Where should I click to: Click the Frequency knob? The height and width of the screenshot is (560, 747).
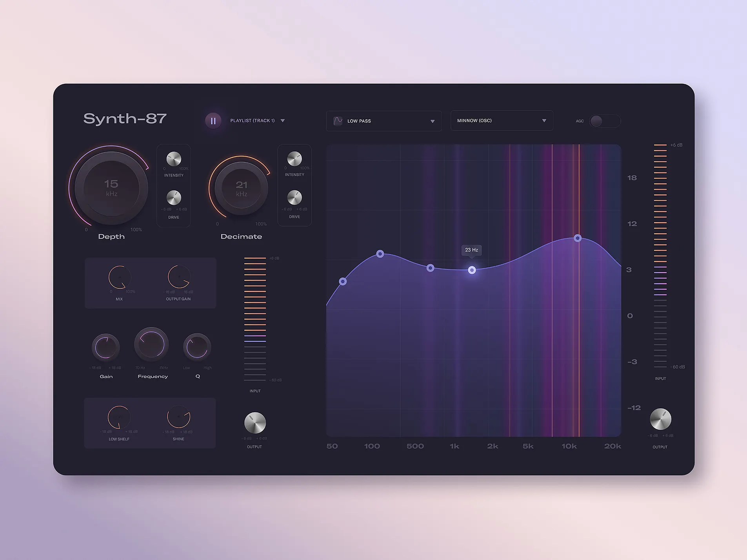click(152, 344)
